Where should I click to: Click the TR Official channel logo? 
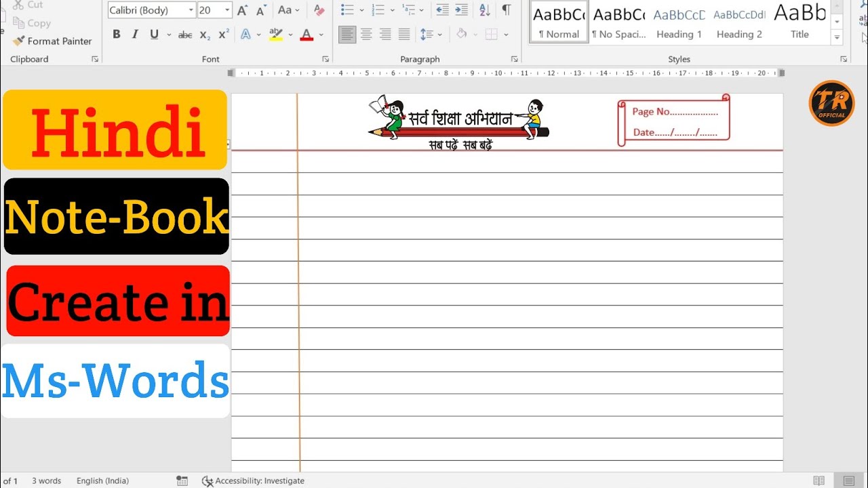click(x=831, y=103)
